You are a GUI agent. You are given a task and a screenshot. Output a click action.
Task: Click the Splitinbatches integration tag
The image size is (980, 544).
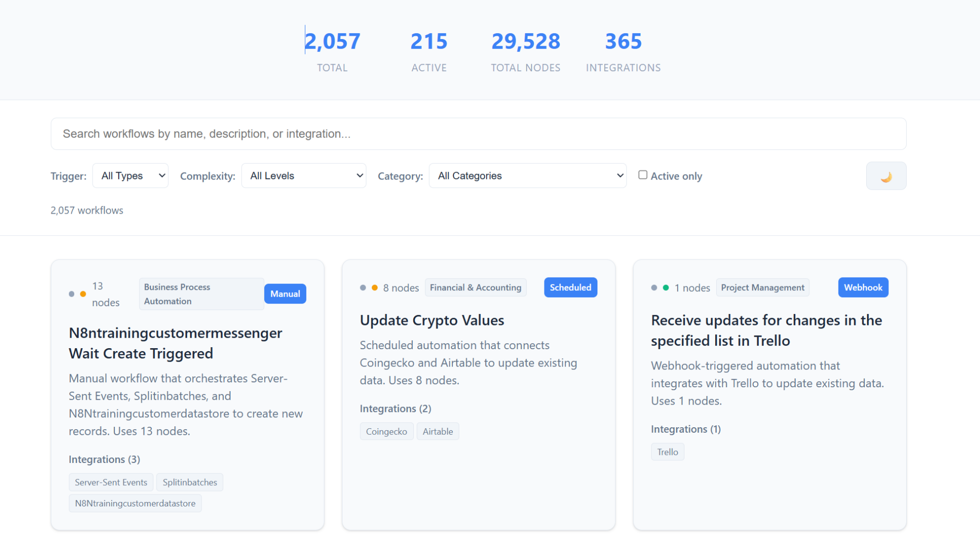(x=190, y=483)
